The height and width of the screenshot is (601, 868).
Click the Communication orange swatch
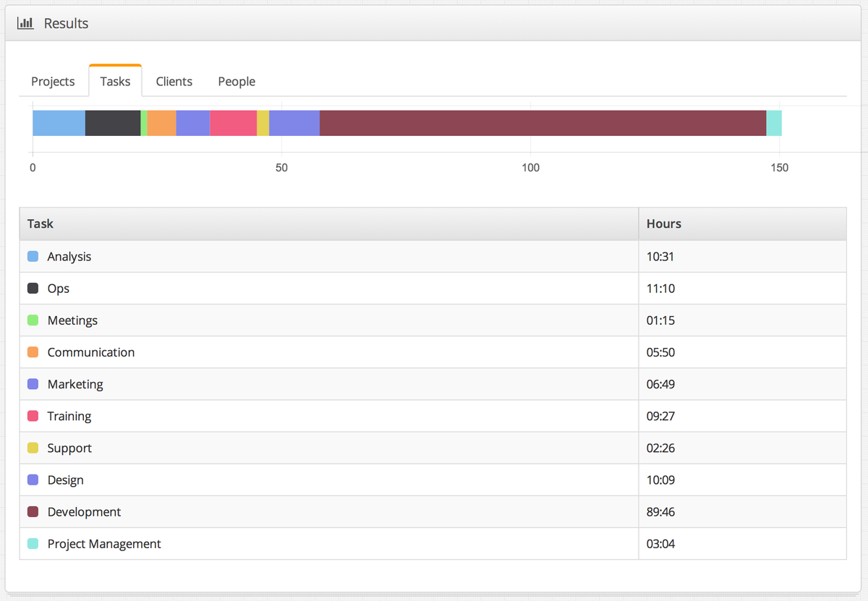click(33, 352)
